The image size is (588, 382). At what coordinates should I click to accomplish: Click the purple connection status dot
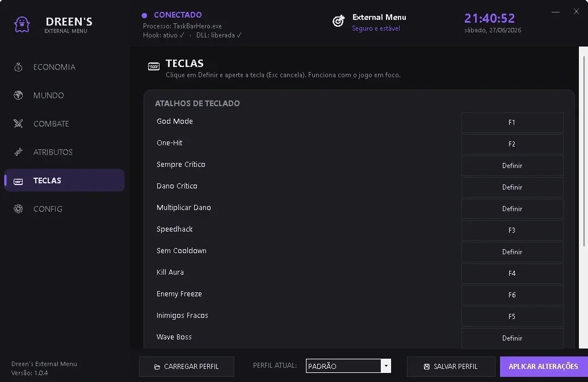[x=144, y=15]
